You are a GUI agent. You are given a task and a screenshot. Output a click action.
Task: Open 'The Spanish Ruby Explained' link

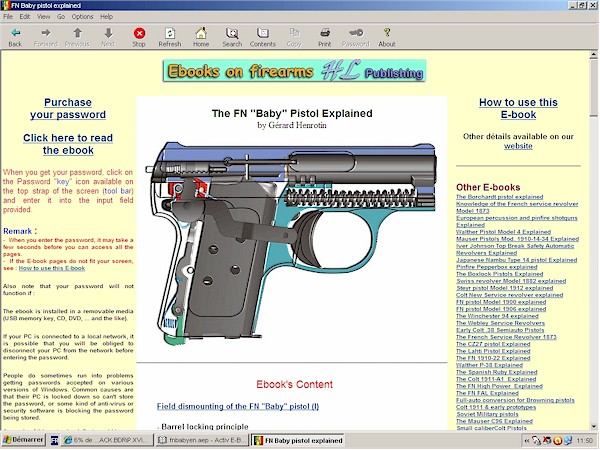[496, 372]
